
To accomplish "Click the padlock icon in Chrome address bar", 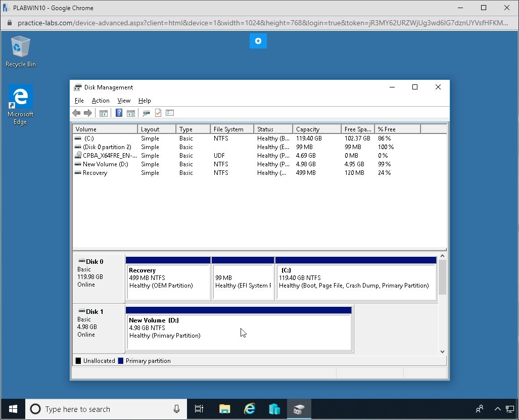I will tap(10, 23).
